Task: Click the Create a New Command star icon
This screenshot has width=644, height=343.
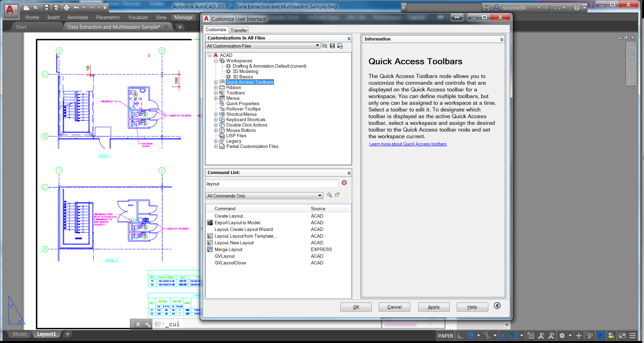Action: 337,195
